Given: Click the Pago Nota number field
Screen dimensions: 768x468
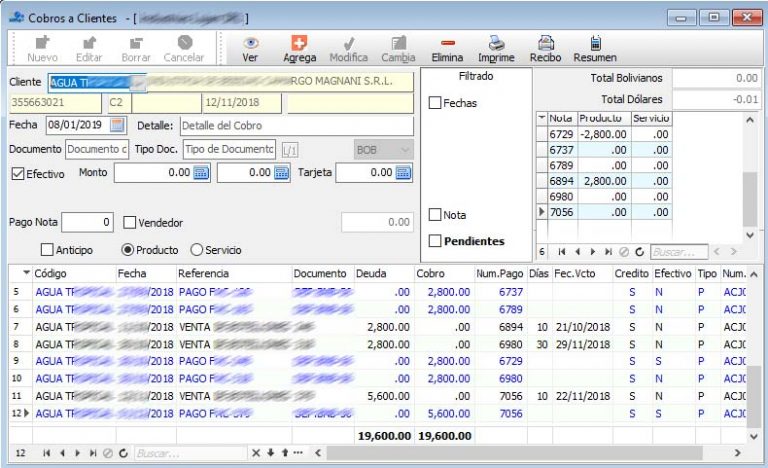Looking at the screenshot, I should (87, 222).
